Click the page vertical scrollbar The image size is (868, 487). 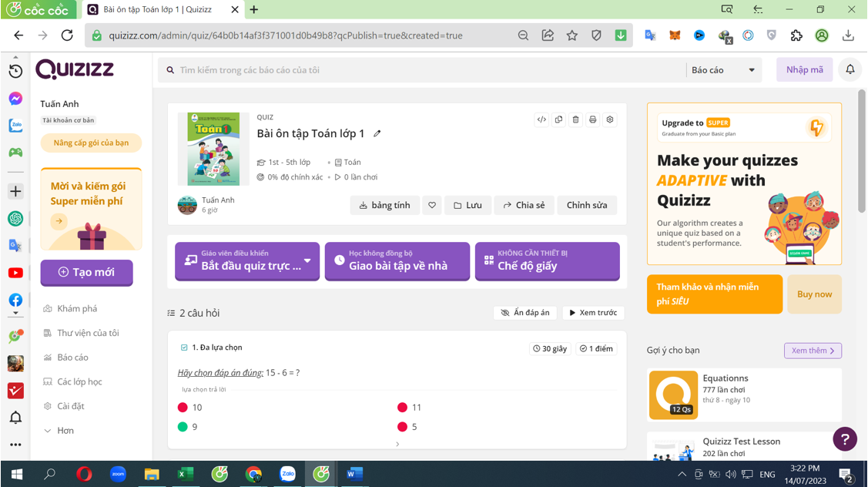861,154
